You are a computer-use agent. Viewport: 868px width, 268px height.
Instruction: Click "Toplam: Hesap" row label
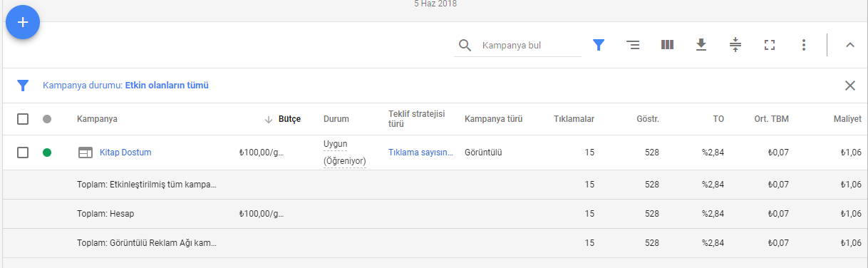tap(105, 214)
